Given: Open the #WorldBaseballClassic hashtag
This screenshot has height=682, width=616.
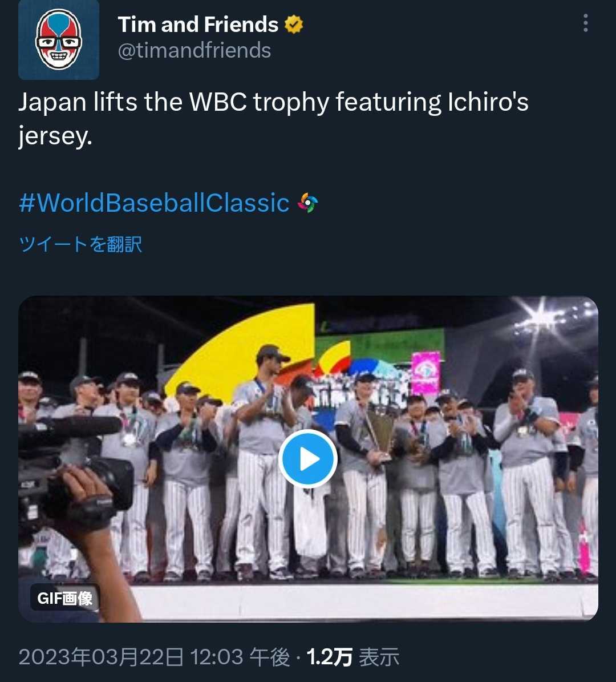Looking at the screenshot, I should click(154, 203).
